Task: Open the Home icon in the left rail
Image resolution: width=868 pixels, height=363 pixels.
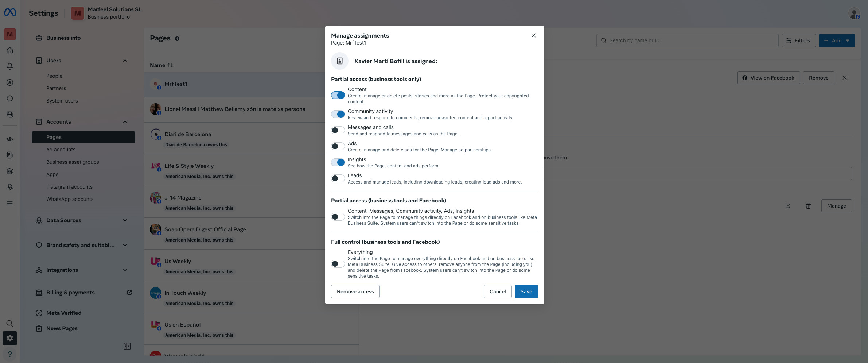Action: point(10,50)
